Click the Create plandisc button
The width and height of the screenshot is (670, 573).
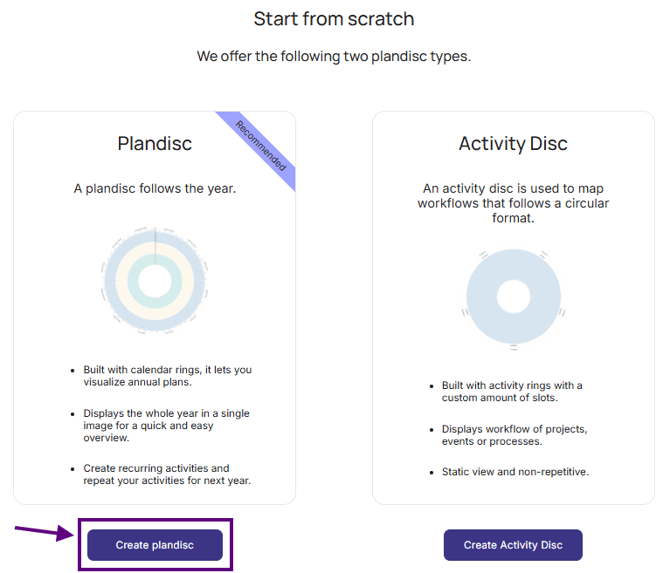pos(155,545)
